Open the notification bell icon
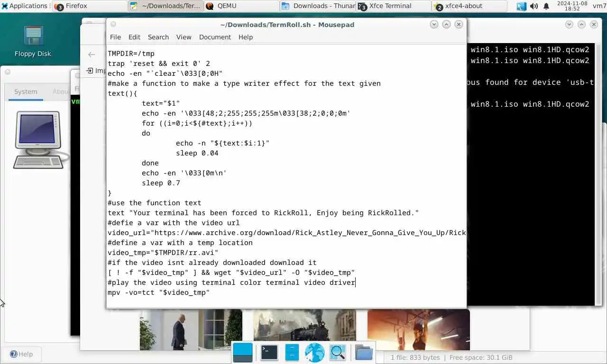 [546, 6]
